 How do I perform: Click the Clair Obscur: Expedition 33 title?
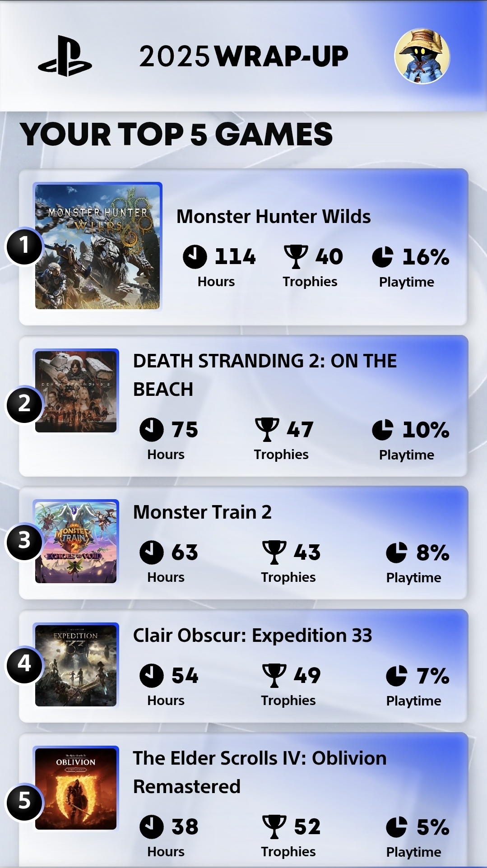(x=252, y=636)
